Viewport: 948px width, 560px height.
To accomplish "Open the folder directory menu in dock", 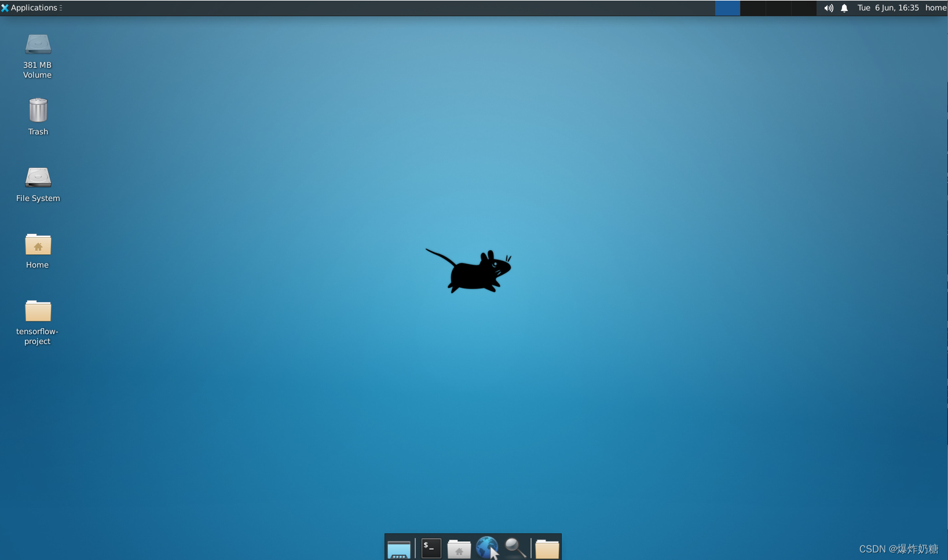I will 547,548.
